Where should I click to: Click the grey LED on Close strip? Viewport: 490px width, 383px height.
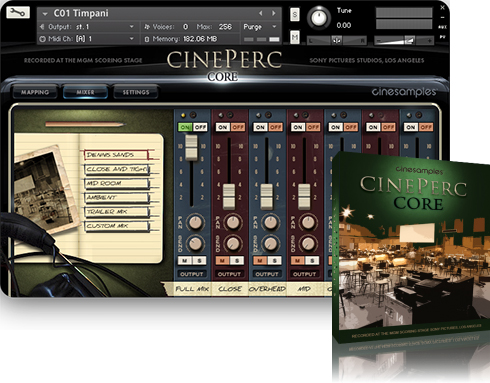pos(220,115)
